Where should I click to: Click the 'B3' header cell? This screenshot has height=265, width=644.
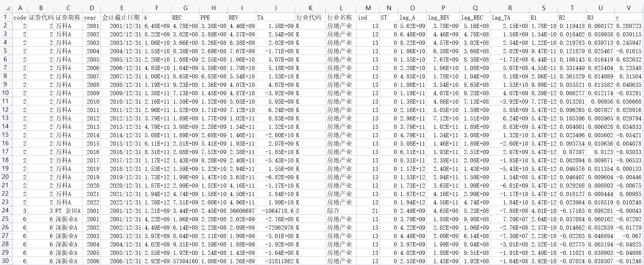point(600,18)
